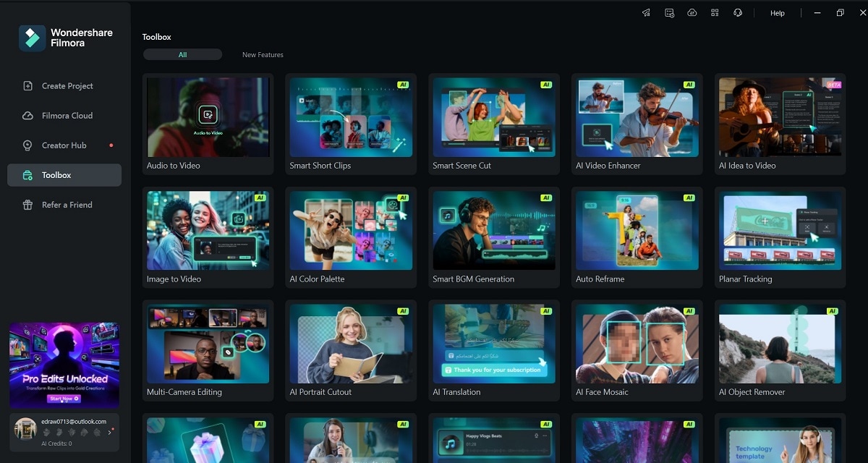Open customer support headset icon

pos(738,13)
